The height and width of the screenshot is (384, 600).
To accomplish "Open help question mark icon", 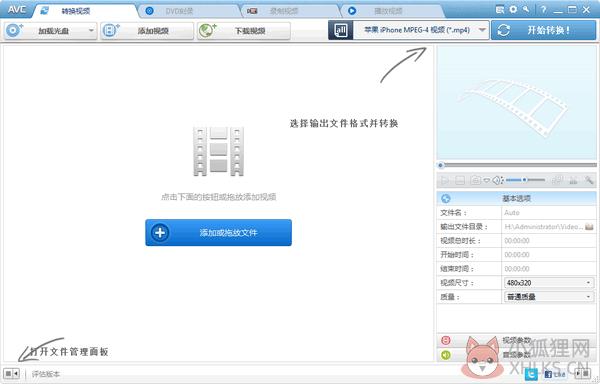I will coord(543,10).
